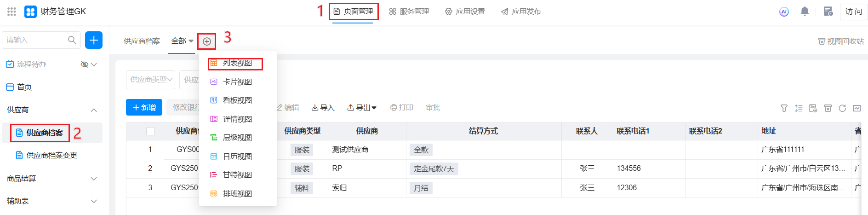Open the AI assistant icon
Image resolution: width=868 pixels, height=215 pixels.
tap(784, 12)
